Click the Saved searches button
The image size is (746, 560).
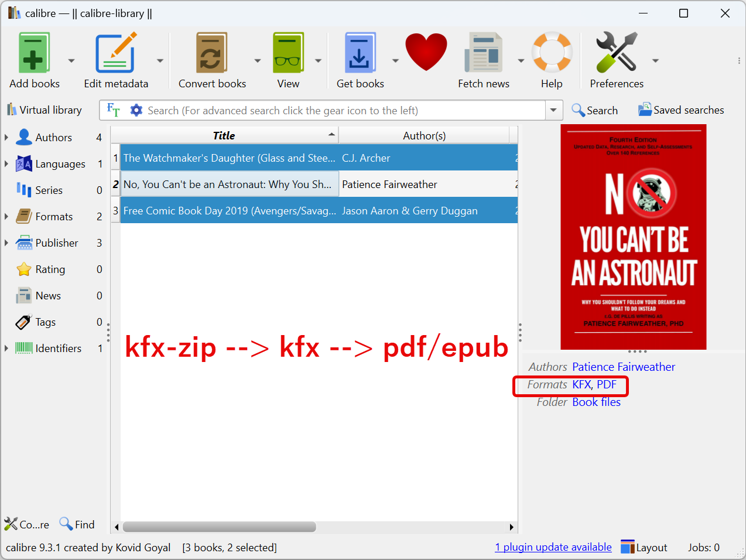tap(681, 110)
